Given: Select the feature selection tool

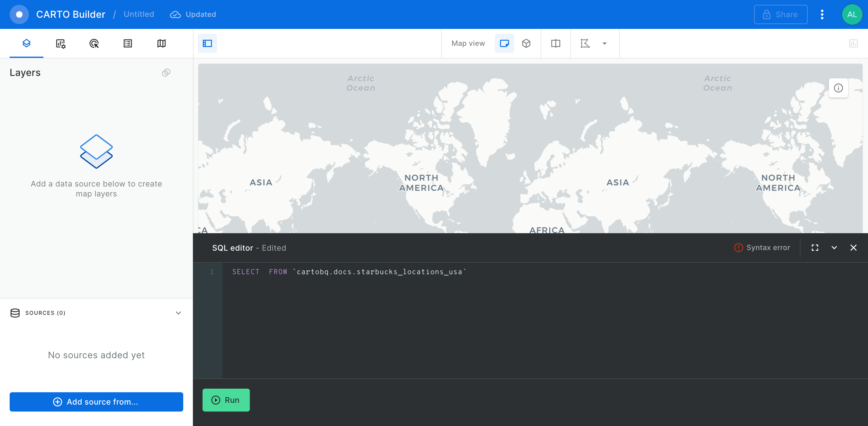Looking at the screenshot, I should point(585,43).
